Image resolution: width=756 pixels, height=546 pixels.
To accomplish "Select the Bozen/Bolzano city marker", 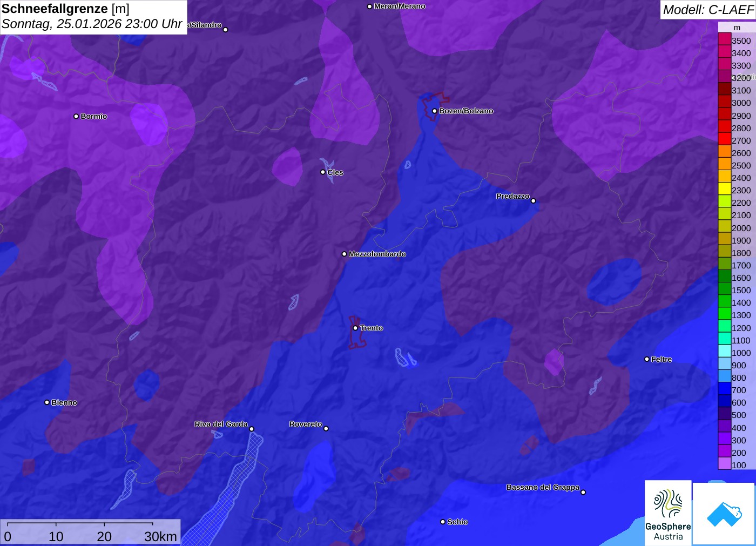I will (435, 111).
